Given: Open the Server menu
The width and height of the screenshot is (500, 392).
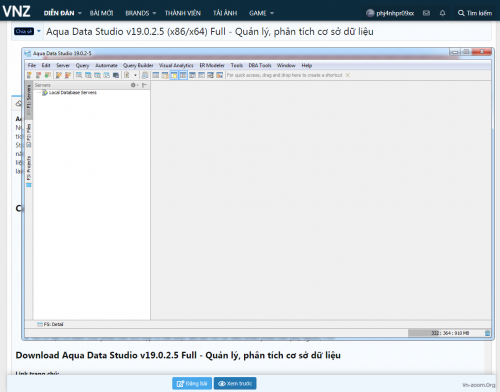Looking at the screenshot, I should 63,65.
